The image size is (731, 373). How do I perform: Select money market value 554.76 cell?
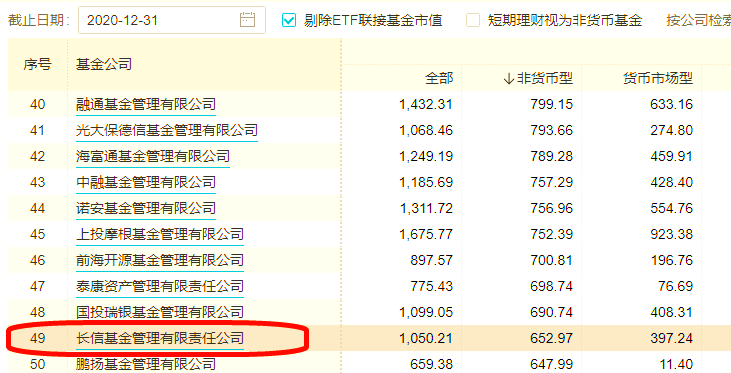[x=671, y=208]
